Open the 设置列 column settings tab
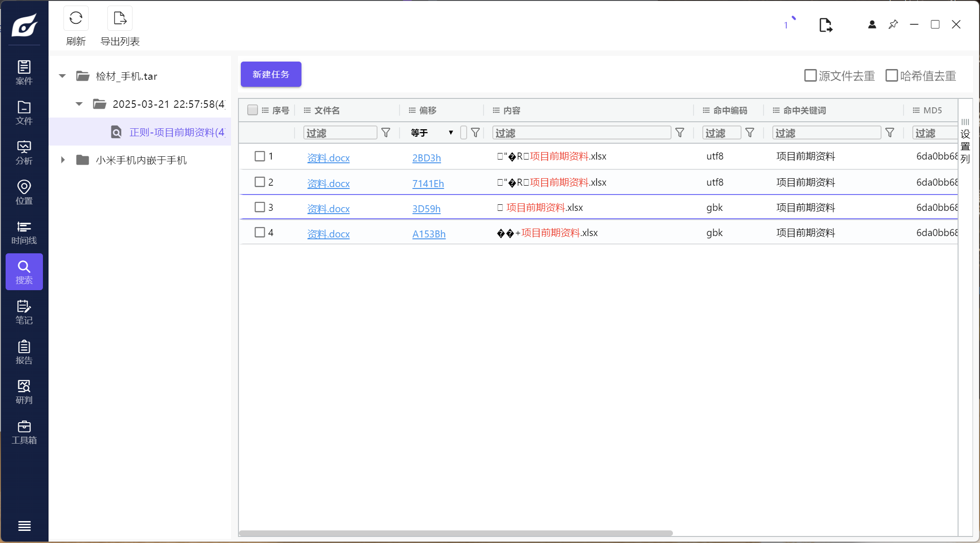The width and height of the screenshot is (980, 543). coord(965,142)
